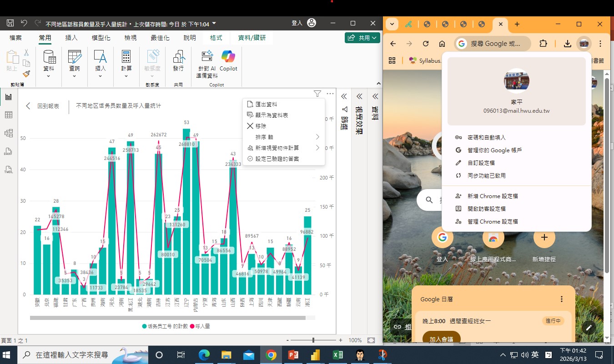Click Back to report (回到報表) button
Viewport: 614px width, 364px height.
[x=43, y=106]
